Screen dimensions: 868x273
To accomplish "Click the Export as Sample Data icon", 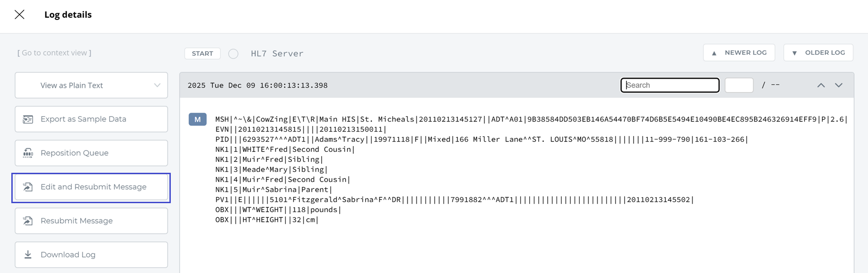I will pyautogui.click(x=28, y=119).
